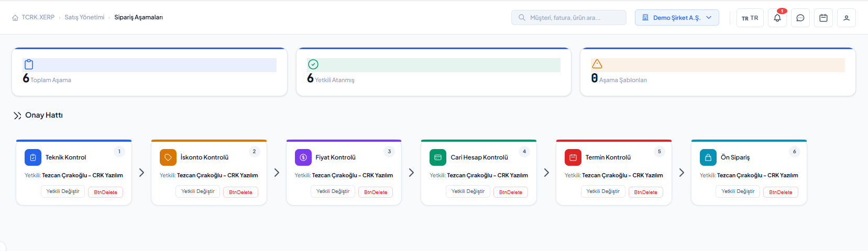Click the warning triangle on Aşama Şablonları card
The image size is (868, 251).
point(597,64)
